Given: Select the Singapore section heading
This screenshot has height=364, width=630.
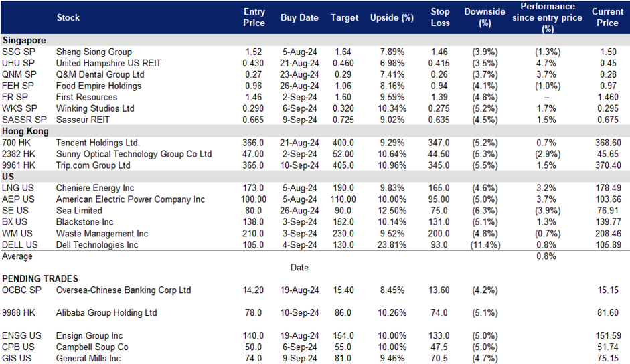Looking at the screenshot, I should tap(23, 41).
